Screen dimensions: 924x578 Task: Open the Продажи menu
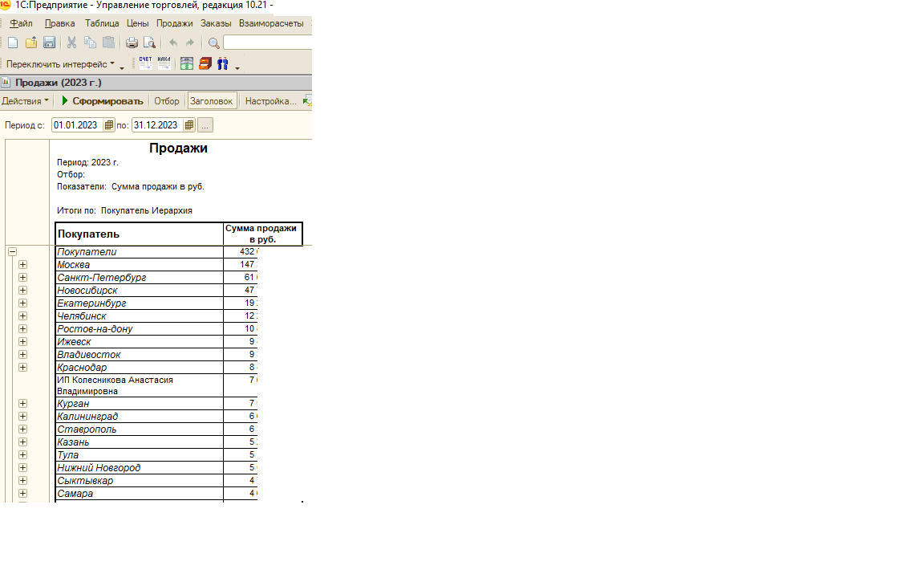point(174,23)
